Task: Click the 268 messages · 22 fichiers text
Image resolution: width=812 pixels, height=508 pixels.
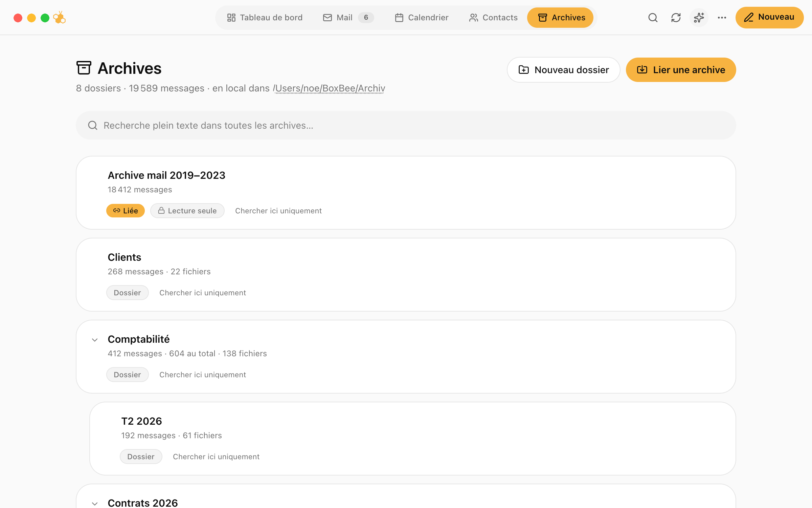Action: coord(159,272)
